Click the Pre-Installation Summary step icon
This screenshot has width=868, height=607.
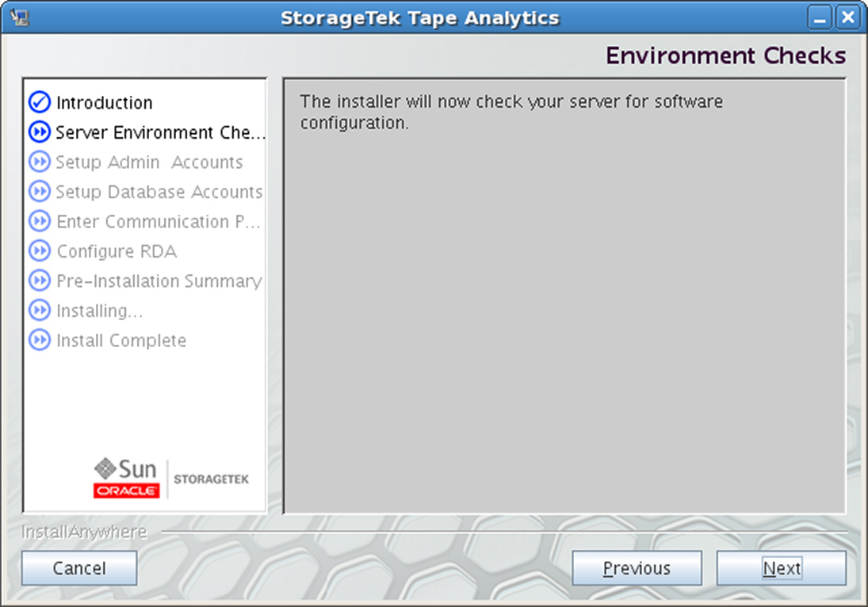tap(40, 281)
